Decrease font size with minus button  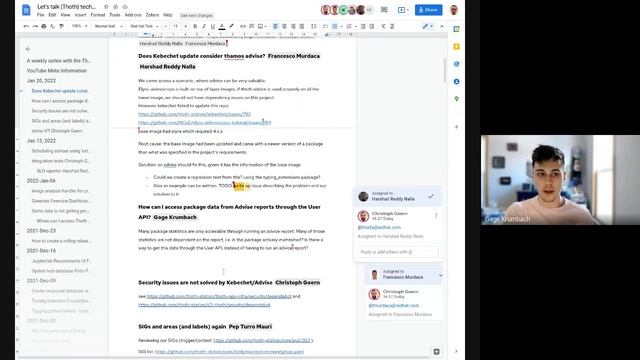(166, 26)
